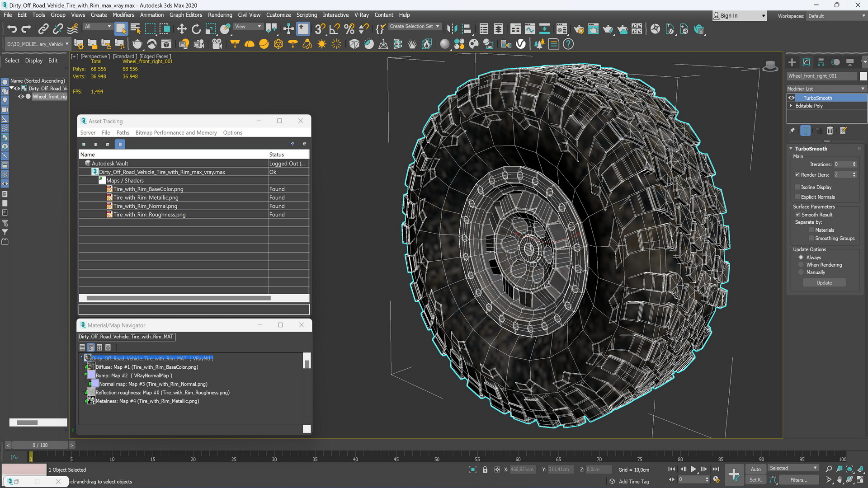Screen dimensions: 868x488
Task: Click the Undo arrow icon
Action: click(x=12, y=29)
